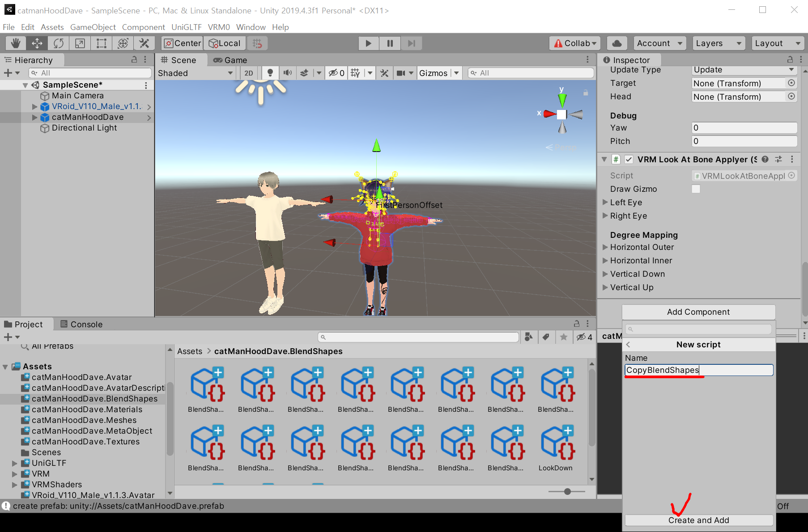808x532 pixels.
Task: Toggle Draw Gizmo checkbox
Action: tap(696, 189)
